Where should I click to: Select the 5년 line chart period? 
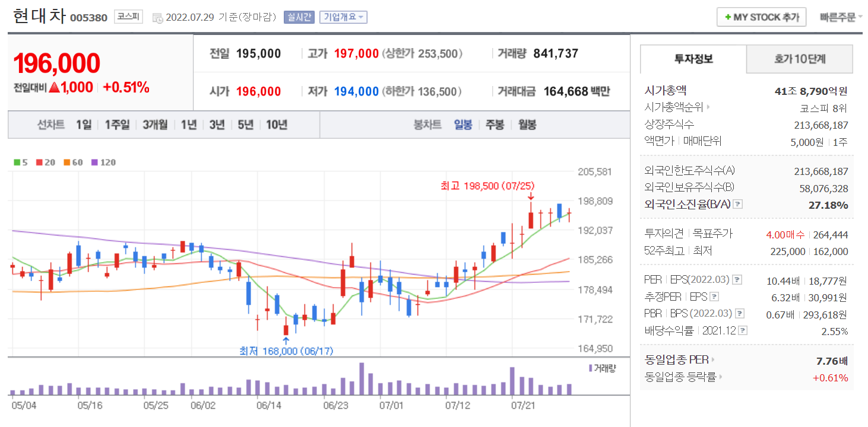pos(245,125)
